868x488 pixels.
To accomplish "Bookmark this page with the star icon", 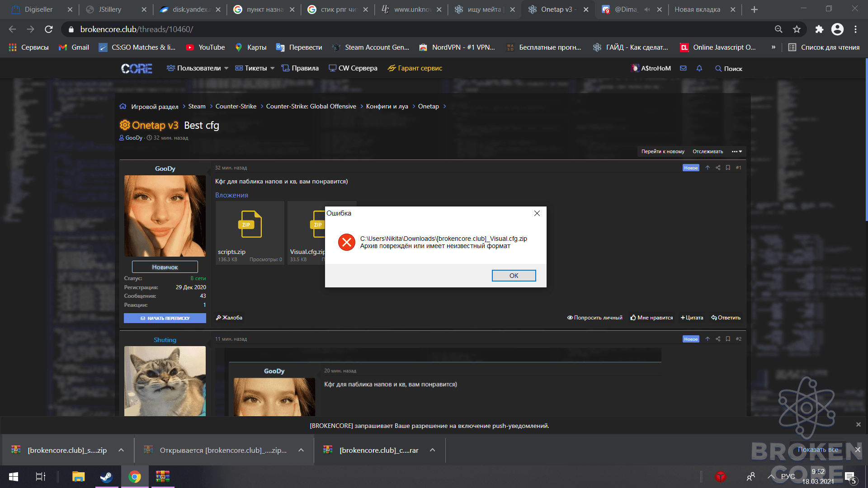I will pos(797,29).
